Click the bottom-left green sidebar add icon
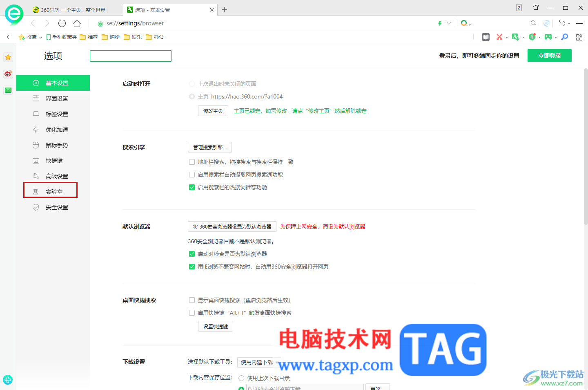The width and height of the screenshot is (588, 390). point(8,380)
